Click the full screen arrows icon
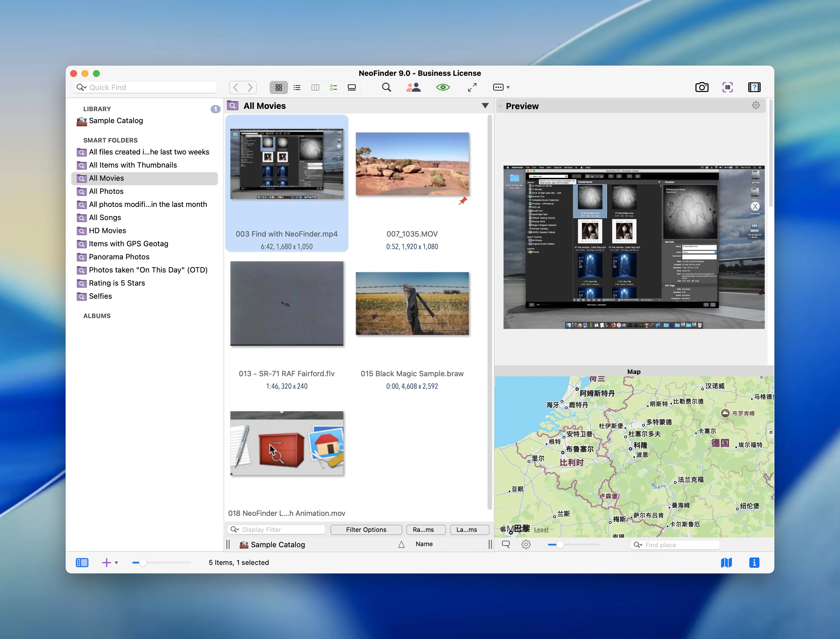 [472, 87]
